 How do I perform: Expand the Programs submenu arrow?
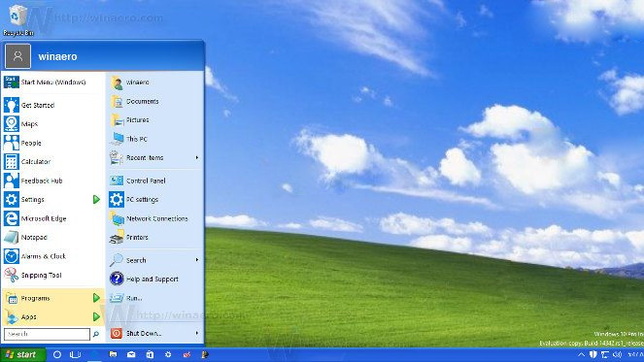pyautogui.click(x=96, y=298)
